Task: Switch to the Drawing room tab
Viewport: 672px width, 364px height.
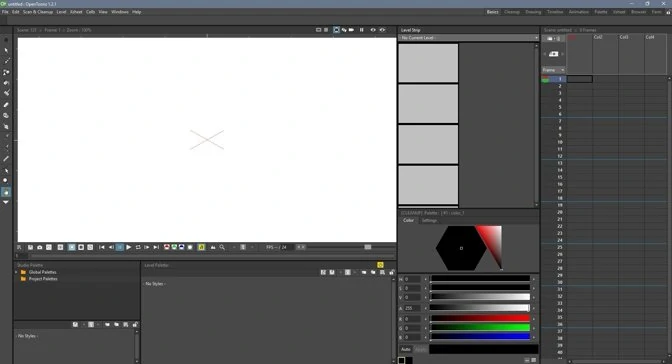Action: click(x=533, y=12)
